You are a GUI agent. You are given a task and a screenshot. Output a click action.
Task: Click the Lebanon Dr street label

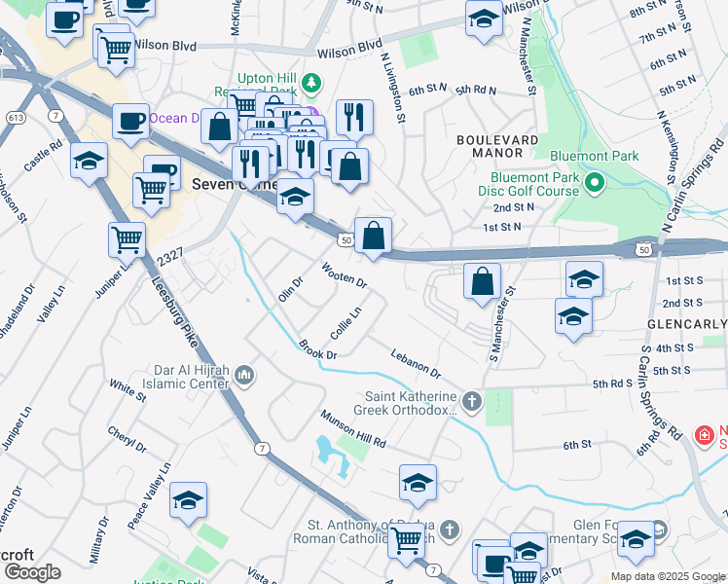point(416,364)
